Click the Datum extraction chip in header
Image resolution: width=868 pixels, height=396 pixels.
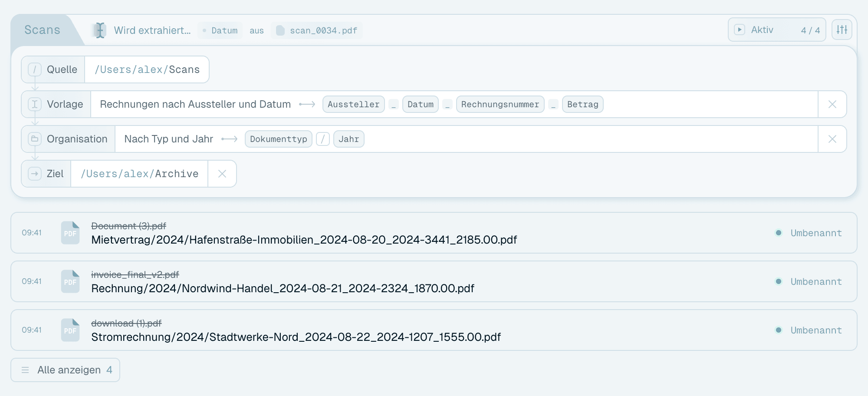click(220, 30)
